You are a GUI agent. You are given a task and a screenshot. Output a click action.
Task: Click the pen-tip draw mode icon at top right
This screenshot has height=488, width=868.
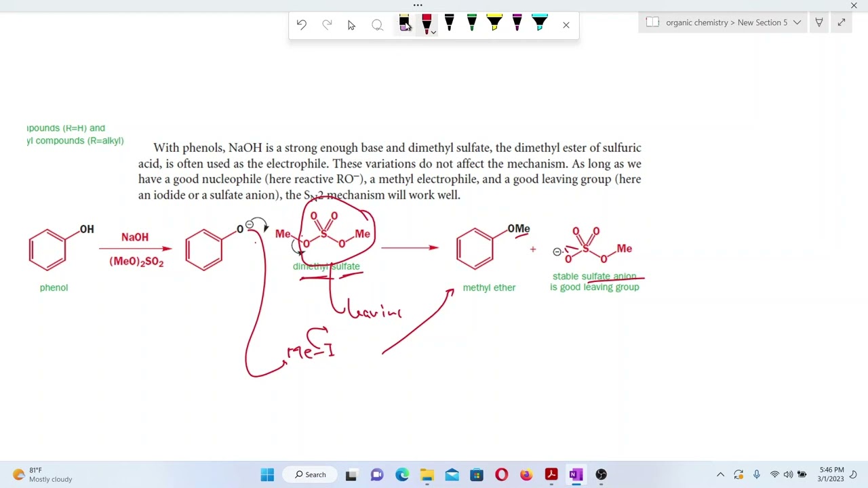tap(819, 22)
